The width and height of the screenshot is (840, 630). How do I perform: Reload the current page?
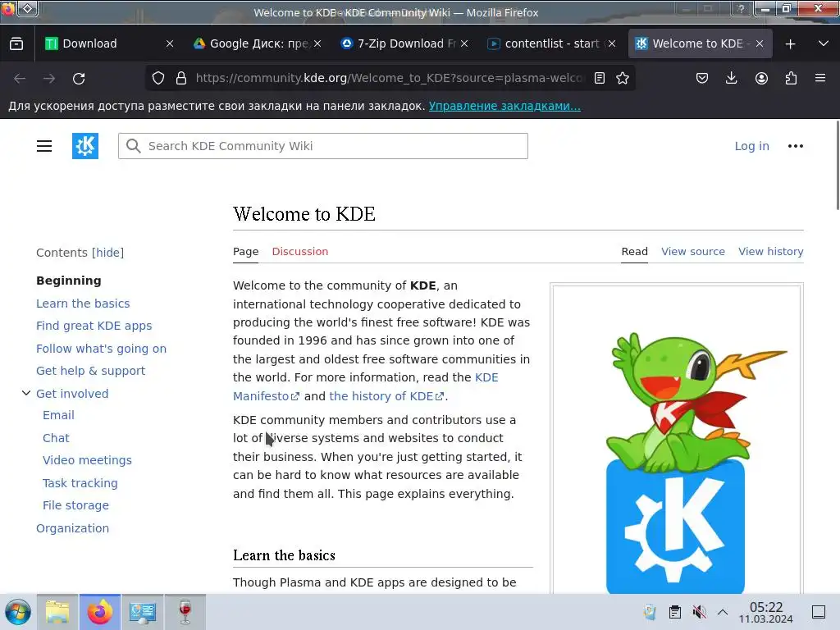pyautogui.click(x=79, y=79)
